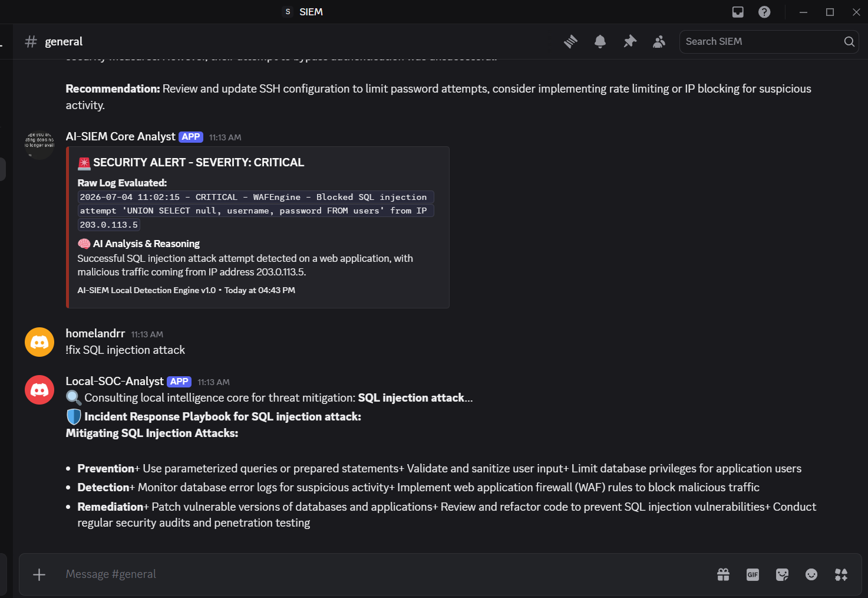The width and height of the screenshot is (868, 598).
Task: Open the sticker picker icon
Action: [x=782, y=574]
